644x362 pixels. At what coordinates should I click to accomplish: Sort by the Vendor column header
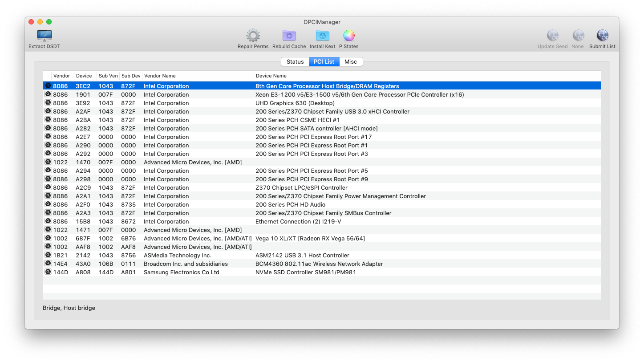(62, 76)
